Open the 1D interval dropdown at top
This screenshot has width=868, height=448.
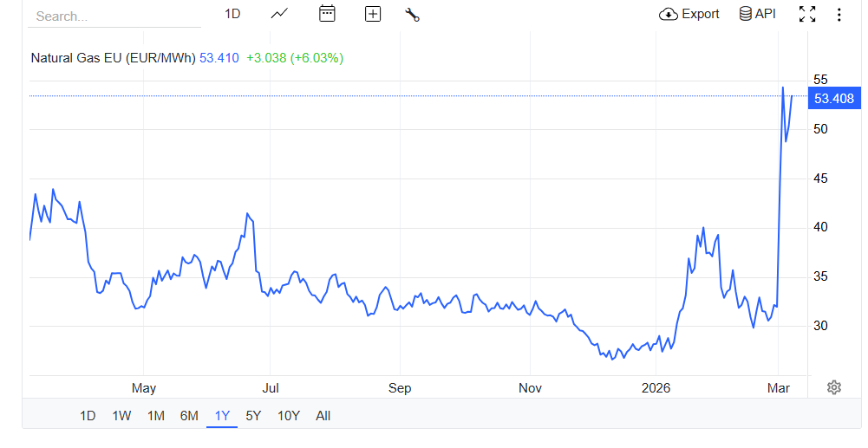tap(232, 14)
